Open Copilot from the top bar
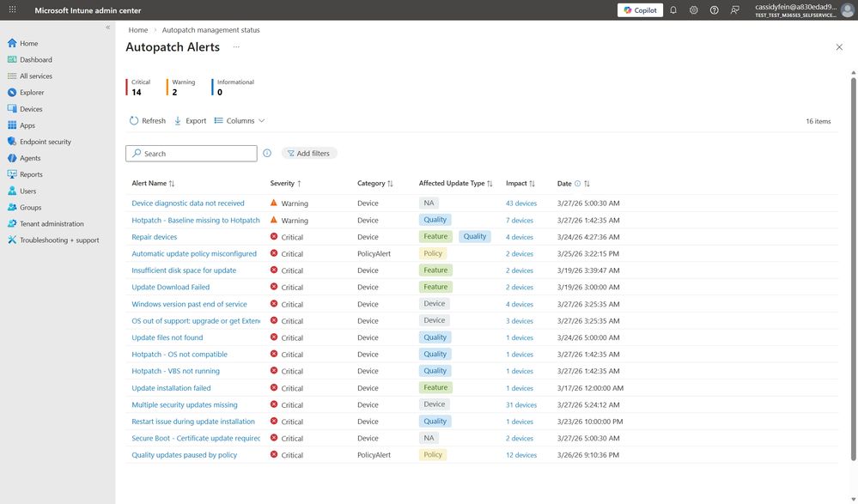858x504 pixels. pyautogui.click(x=640, y=9)
